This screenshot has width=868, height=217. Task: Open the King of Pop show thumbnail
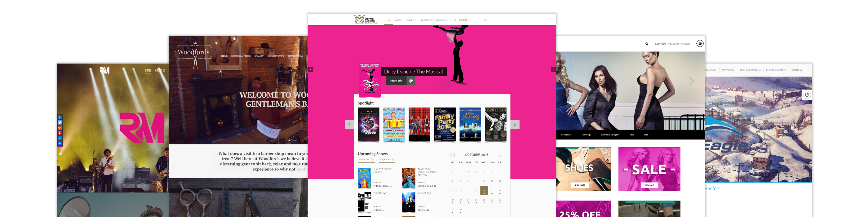click(409, 202)
